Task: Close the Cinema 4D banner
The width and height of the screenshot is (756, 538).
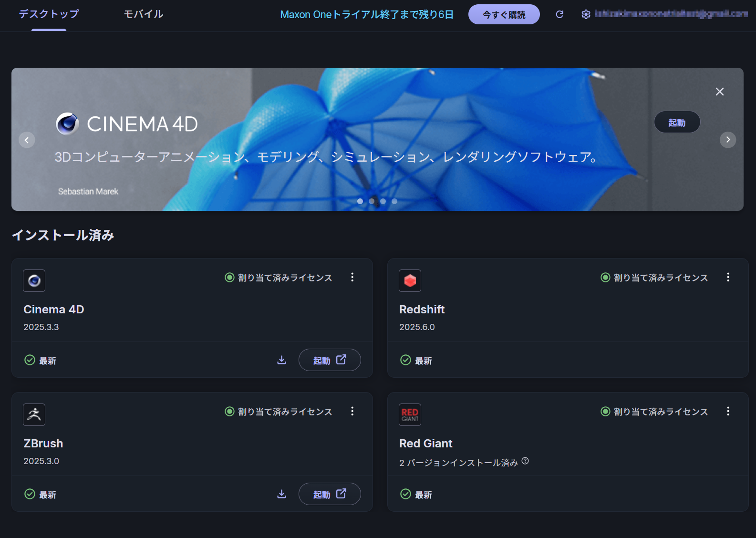Action: point(720,92)
